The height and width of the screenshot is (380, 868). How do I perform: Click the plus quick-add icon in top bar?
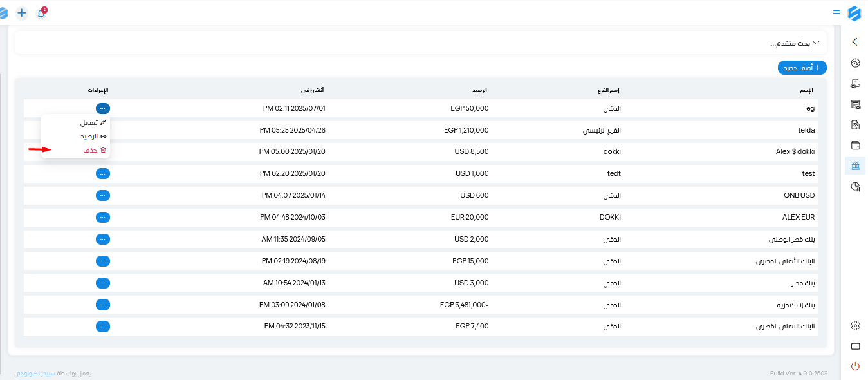(x=22, y=12)
